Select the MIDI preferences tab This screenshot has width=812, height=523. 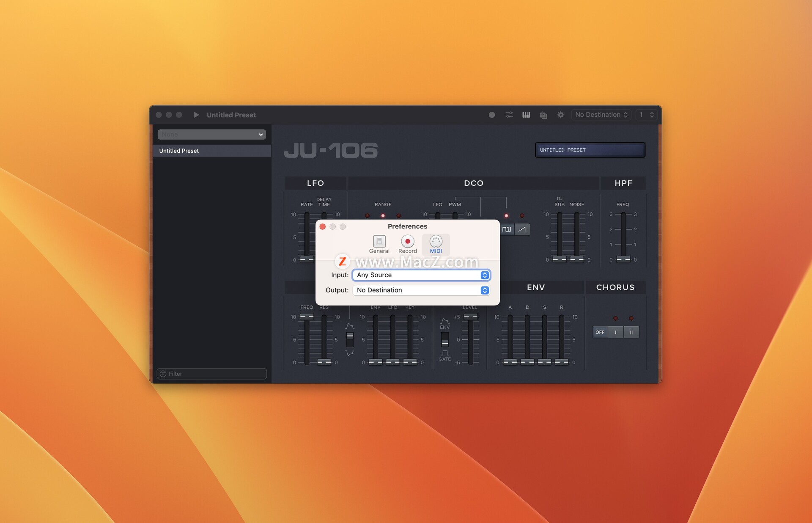point(436,245)
